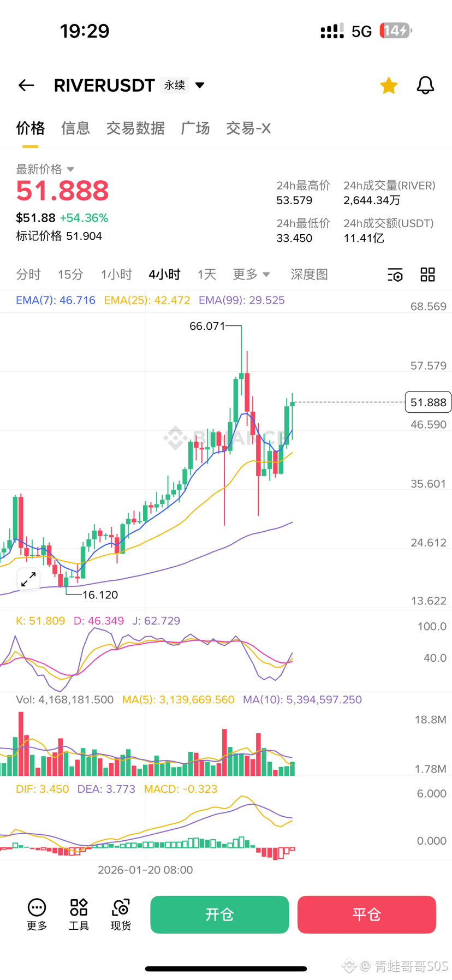Select the 分时 chart interval

[x=28, y=274]
